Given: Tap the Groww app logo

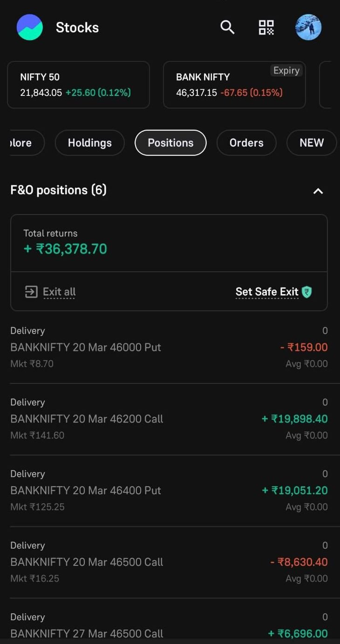Looking at the screenshot, I should tap(30, 27).
